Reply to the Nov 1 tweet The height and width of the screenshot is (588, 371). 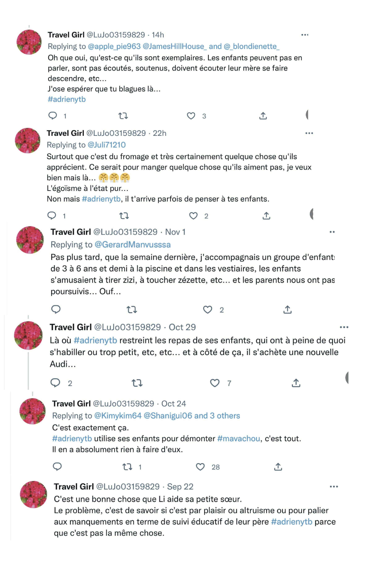[x=56, y=310]
